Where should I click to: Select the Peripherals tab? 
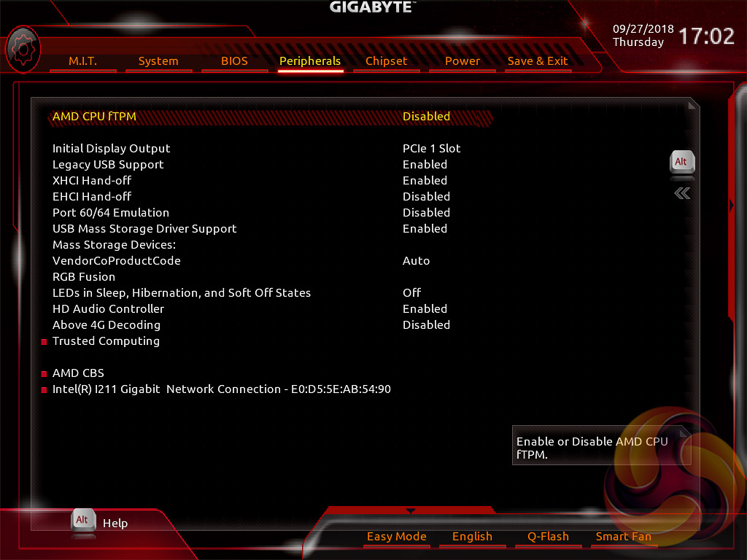point(310,61)
